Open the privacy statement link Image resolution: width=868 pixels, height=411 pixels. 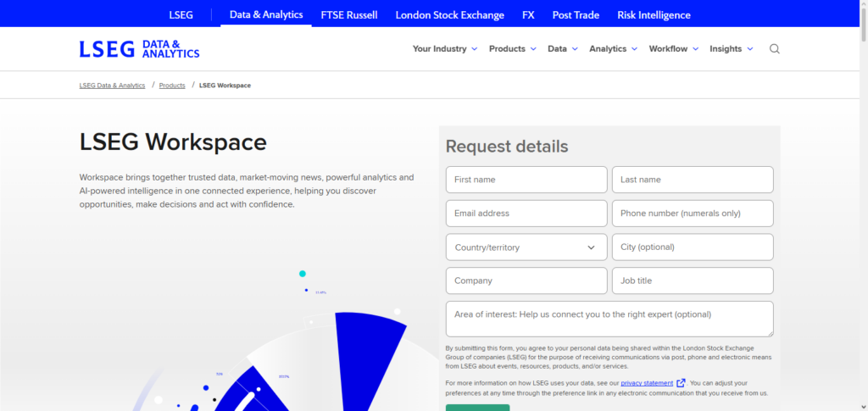tap(647, 383)
